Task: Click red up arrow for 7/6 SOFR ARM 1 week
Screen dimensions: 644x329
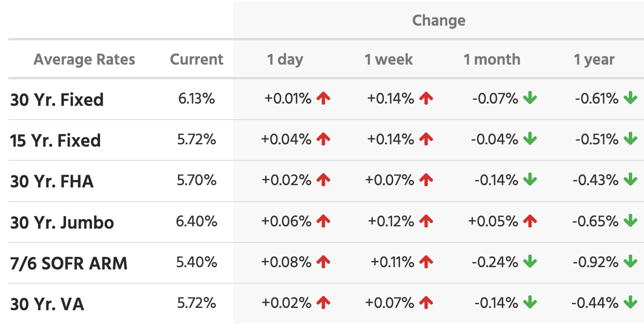Action: coord(426,263)
